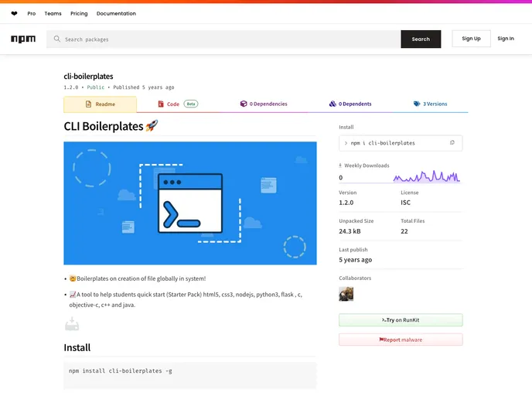Viewport: 532px width, 396px height.
Task: Click the Versions tags icon
Action: coord(417,104)
